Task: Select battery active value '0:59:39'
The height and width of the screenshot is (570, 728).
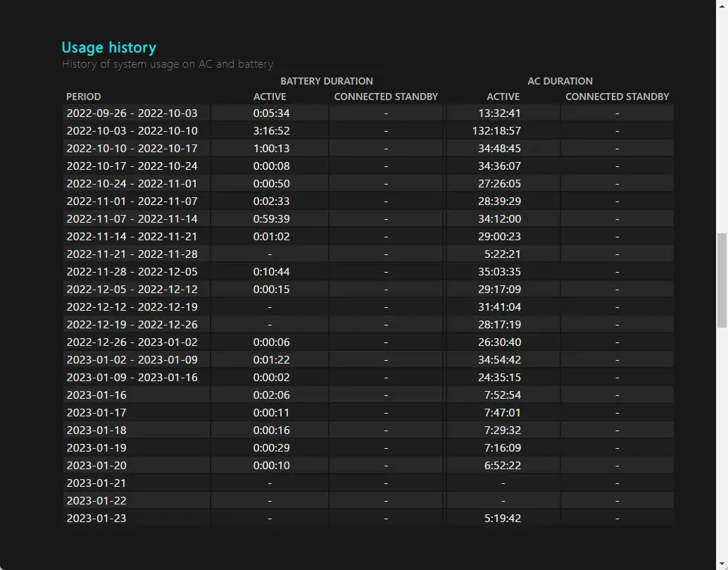Action: coord(271,219)
